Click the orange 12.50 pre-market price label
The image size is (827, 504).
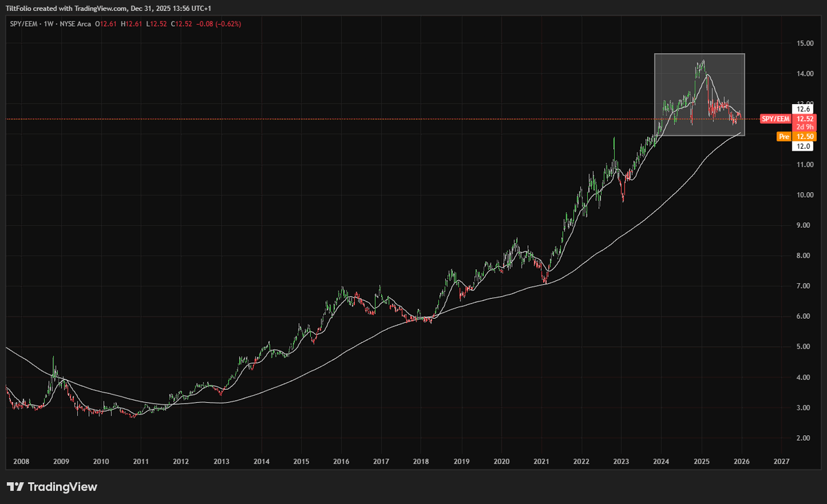click(x=804, y=137)
